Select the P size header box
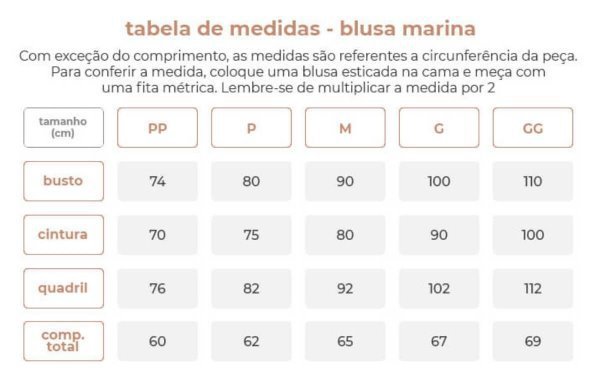The width and height of the screenshot is (600, 380). tap(251, 127)
